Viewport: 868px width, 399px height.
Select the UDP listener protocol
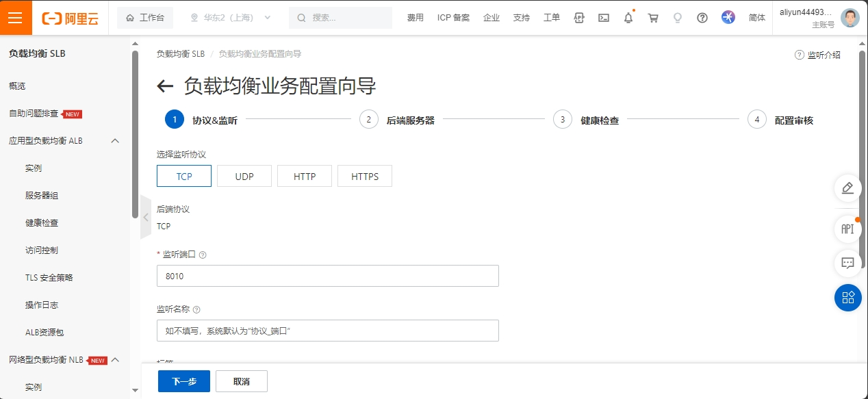coord(244,176)
